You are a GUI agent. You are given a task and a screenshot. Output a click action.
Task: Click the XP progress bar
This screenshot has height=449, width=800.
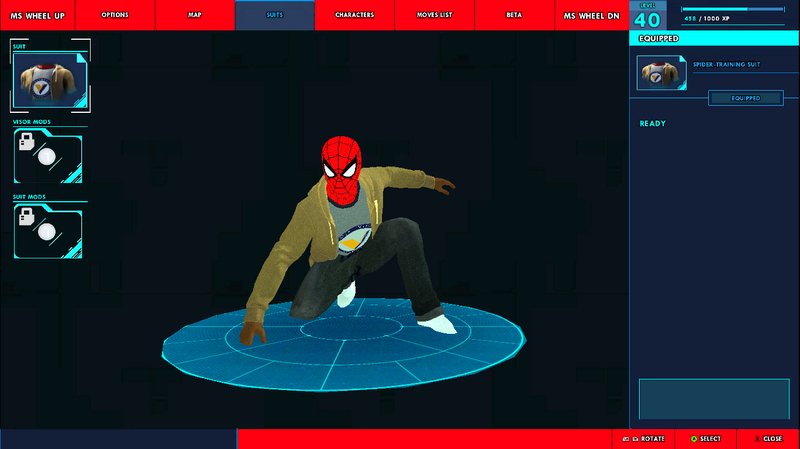coord(733,9)
